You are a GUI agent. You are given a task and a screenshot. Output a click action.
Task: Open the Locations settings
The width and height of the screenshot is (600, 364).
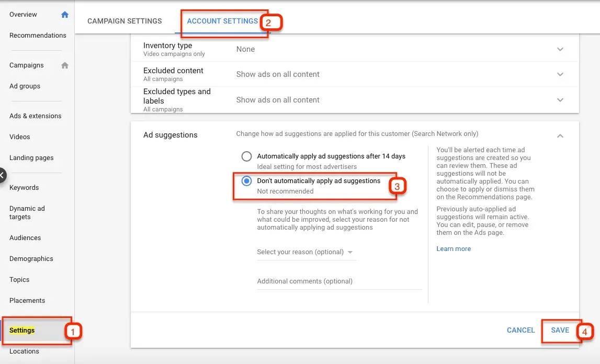click(x=24, y=351)
